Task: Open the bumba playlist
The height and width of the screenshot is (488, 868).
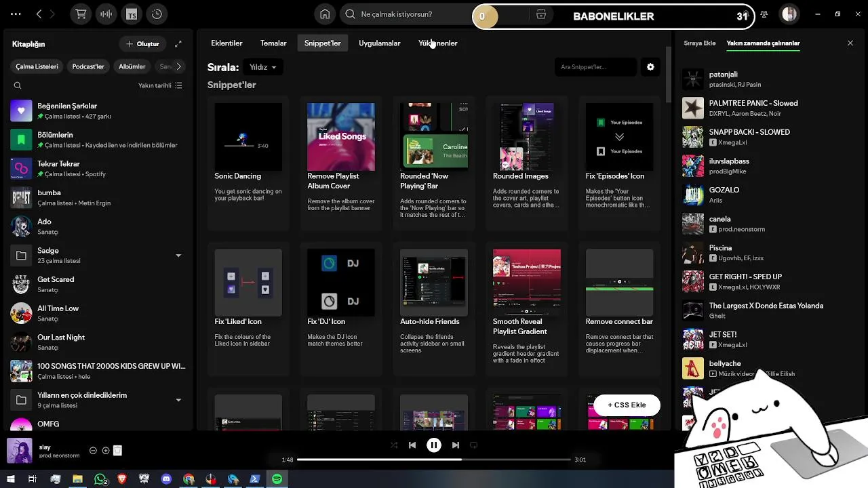Action: (x=96, y=198)
